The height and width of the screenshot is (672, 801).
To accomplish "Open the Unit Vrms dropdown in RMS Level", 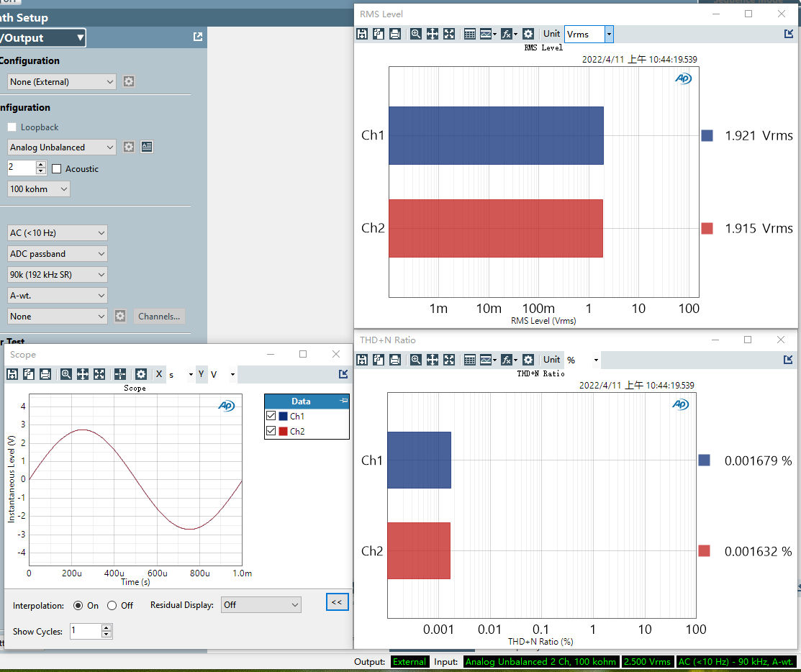I will tap(609, 34).
